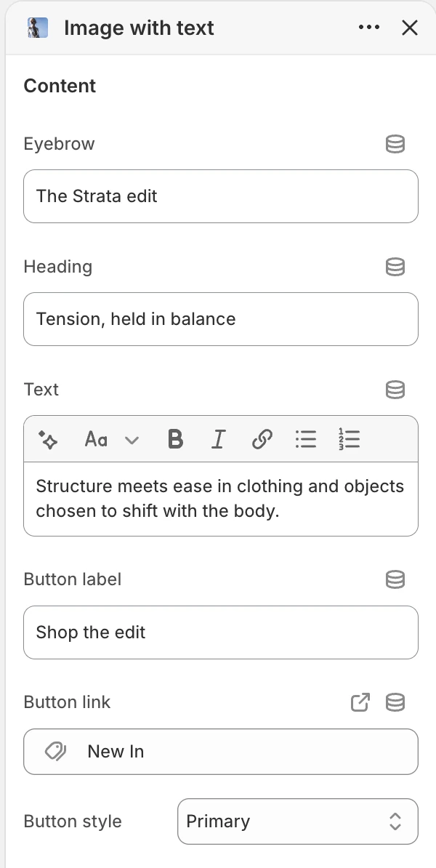The height and width of the screenshot is (868, 436).
Task: Open the Aa text formatting dropdown
Action: (x=111, y=440)
